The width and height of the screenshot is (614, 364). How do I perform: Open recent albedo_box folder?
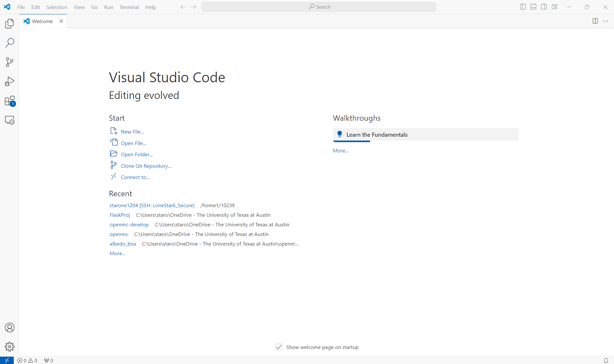click(x=123, y=244)
